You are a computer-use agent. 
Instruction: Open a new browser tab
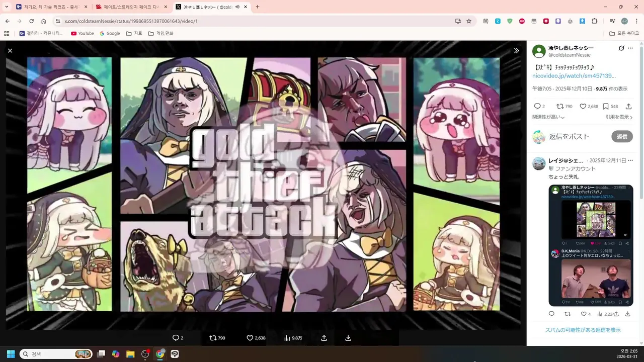[258, 7]
